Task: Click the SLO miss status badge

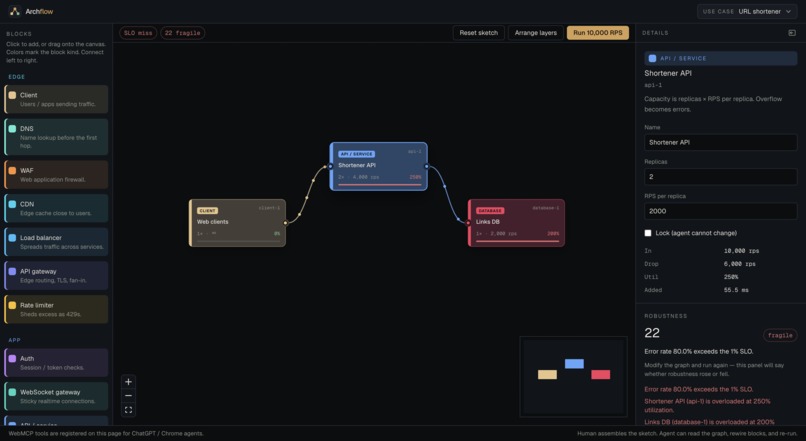Action: click(138, 33)
